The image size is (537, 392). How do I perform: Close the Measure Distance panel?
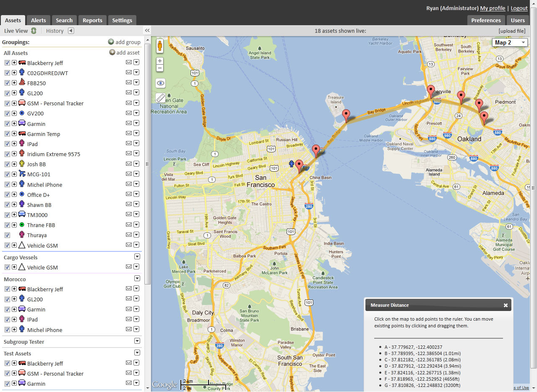(x=506, y=305)
